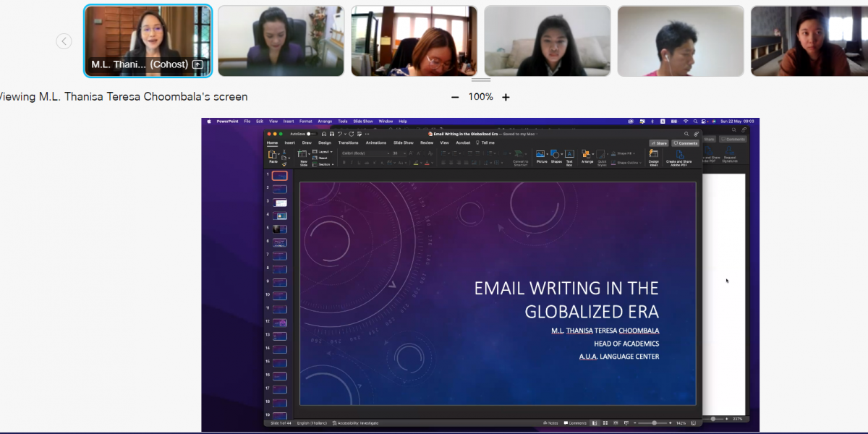Image resolution: width=868 pixels, height=434 pixels.
Task: Select slide 3 thumbnail
Action: (280, 203)
